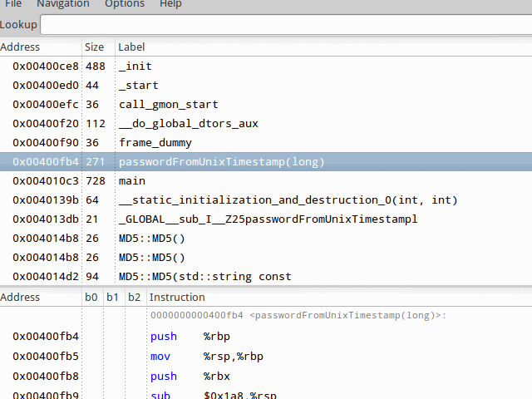
Task: Click address 0x00400efc cell
Action: click(x=46, y=104)
